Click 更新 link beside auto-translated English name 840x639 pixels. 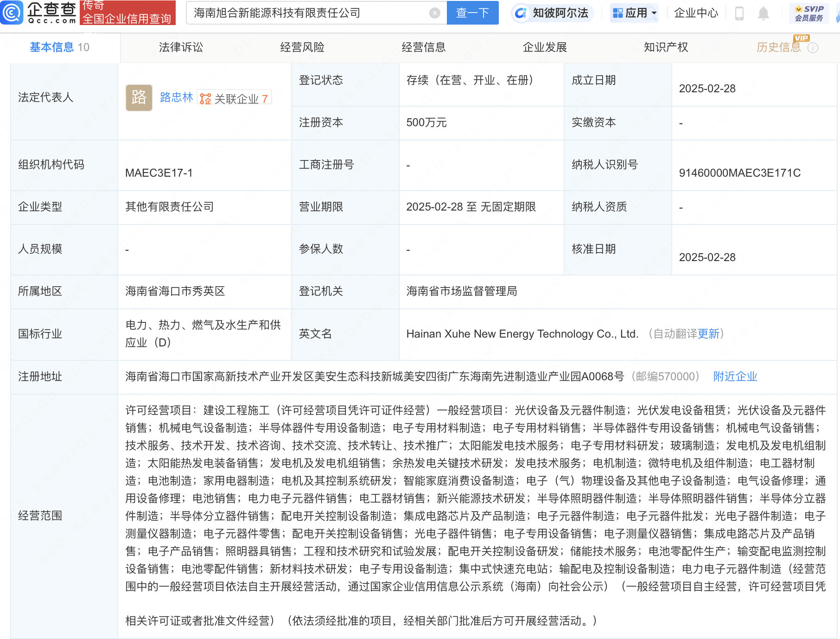[x=708, y=334]
